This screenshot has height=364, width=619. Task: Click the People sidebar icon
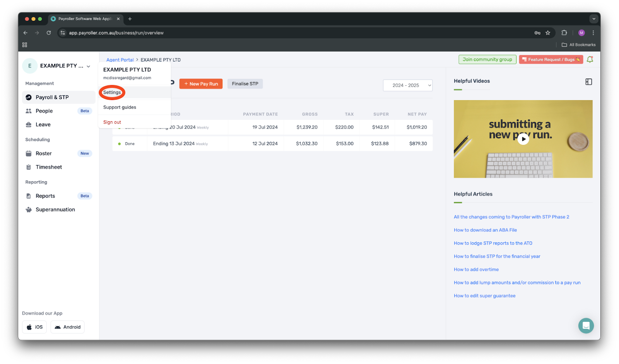[29, 111]
